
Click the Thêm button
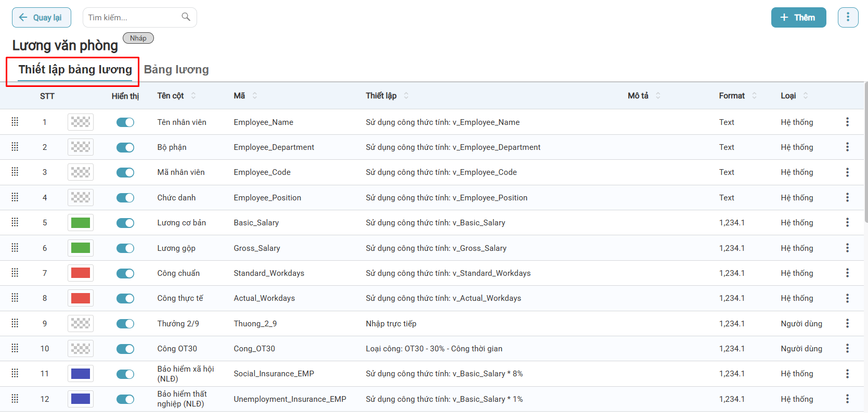click(x=798, y=18)
